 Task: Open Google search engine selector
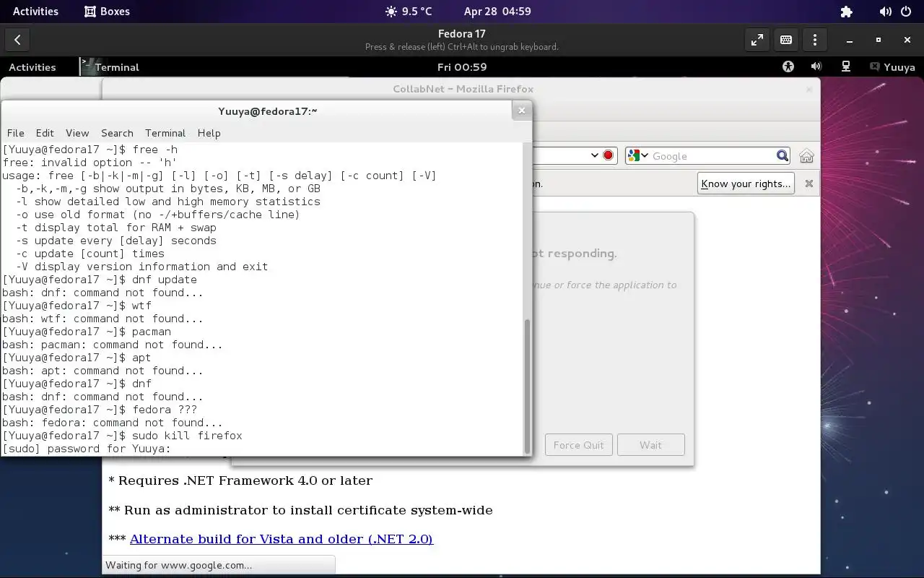pos(638,155)
